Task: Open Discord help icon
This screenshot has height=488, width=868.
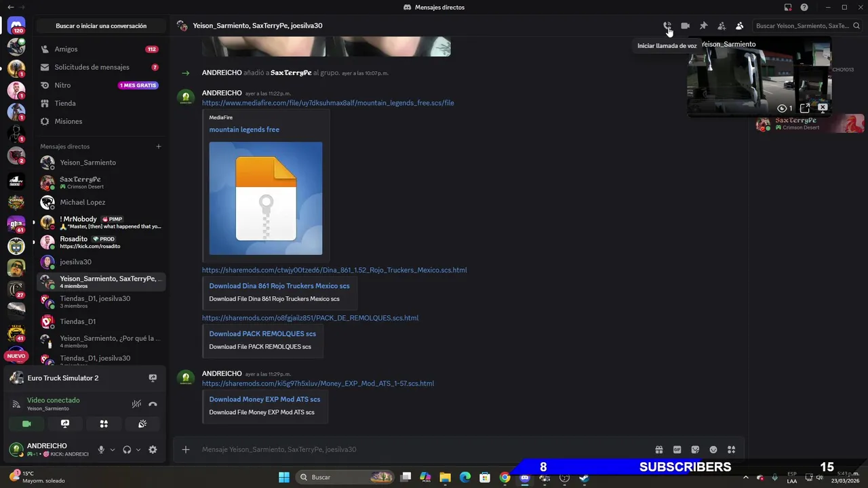Action: click(x=804, y=7)
